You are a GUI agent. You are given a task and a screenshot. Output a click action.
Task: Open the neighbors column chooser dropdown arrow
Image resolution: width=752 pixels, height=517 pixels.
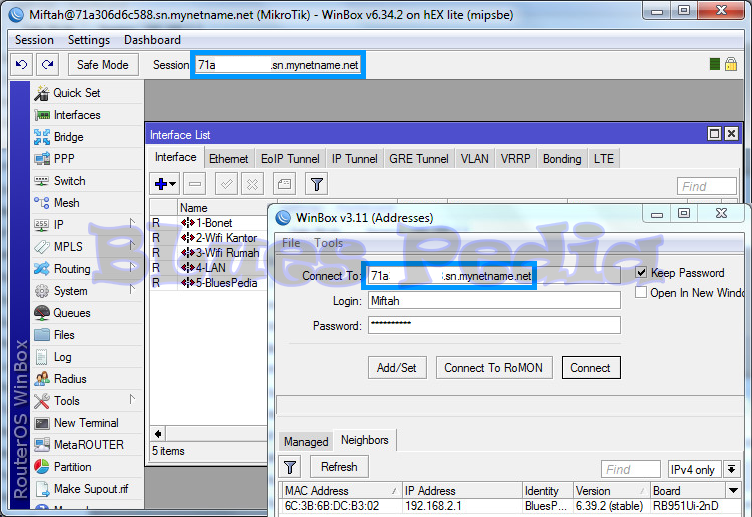pyautogui.click(x=733, y=490)
